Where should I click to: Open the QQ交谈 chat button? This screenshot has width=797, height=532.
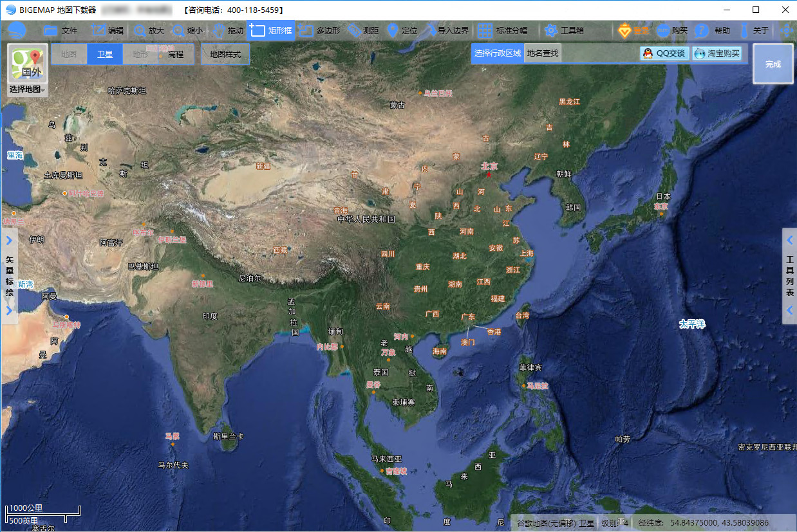664,53
